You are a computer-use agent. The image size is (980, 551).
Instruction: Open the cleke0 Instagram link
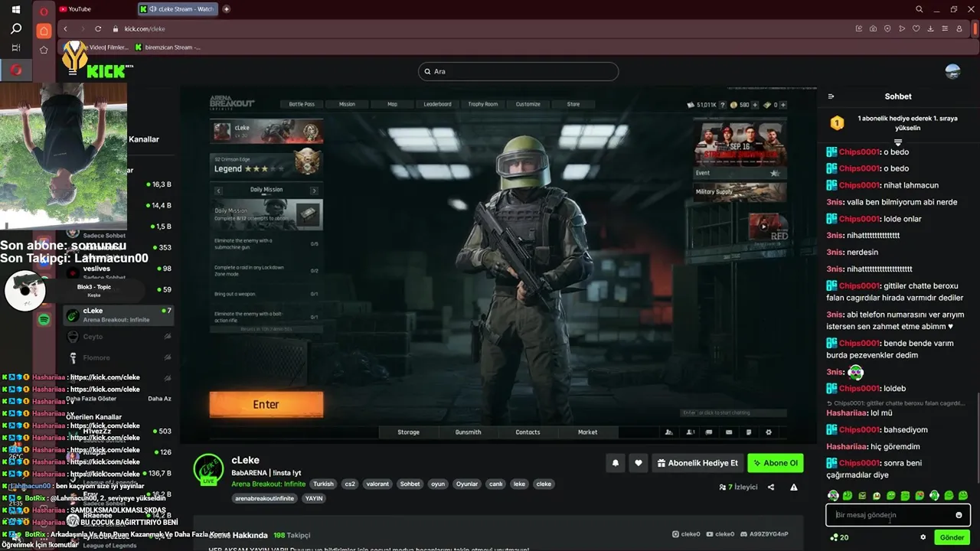point(685,534)
